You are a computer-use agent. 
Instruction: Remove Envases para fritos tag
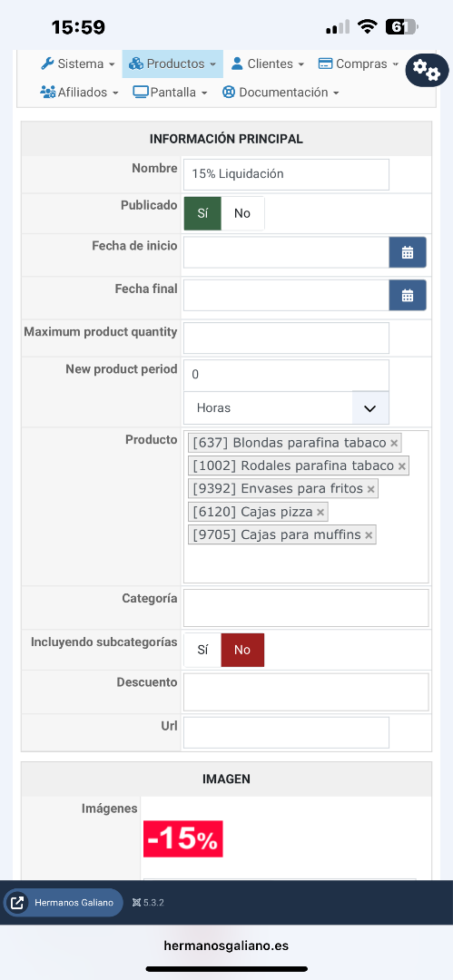(371, 489)
